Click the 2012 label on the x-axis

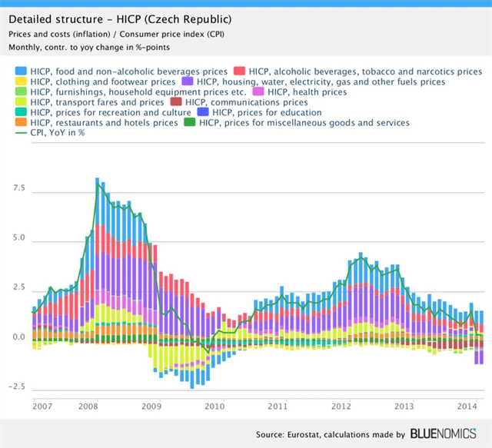coord(342,405)
